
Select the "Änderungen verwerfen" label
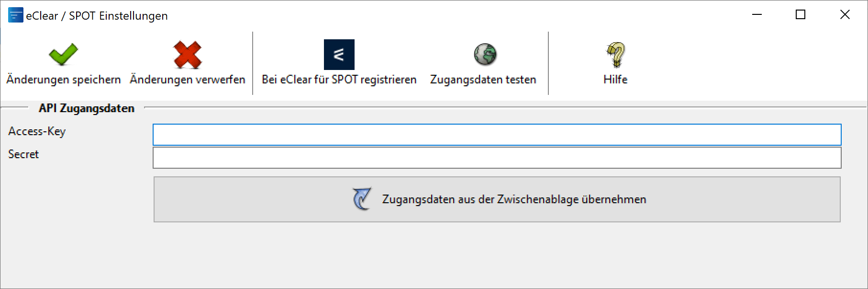point(188,80)
